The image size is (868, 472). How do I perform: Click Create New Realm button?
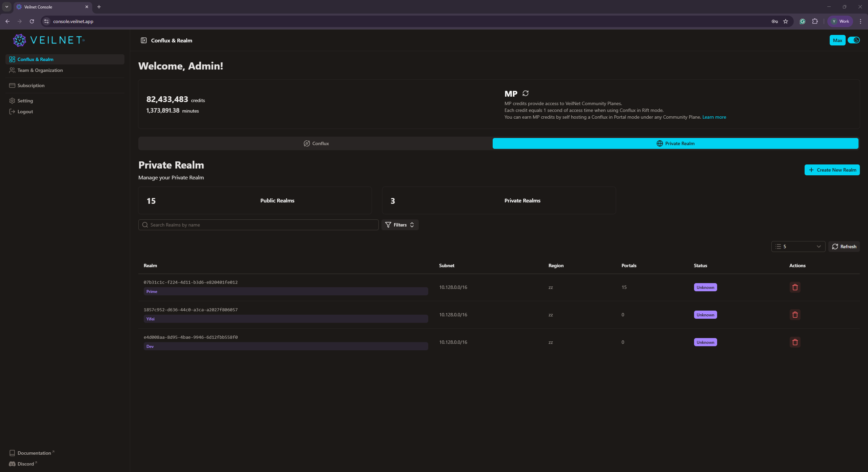pos(832,170)
